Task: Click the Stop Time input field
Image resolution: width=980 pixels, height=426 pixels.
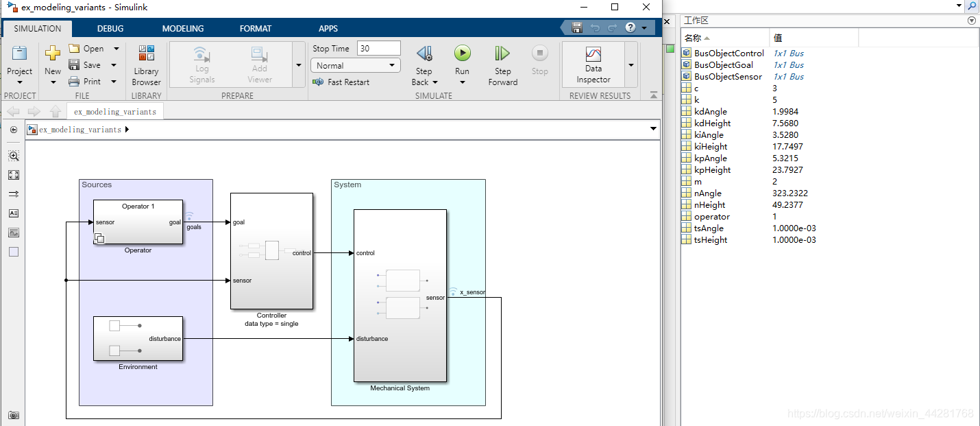Action: tap(379, 49)
